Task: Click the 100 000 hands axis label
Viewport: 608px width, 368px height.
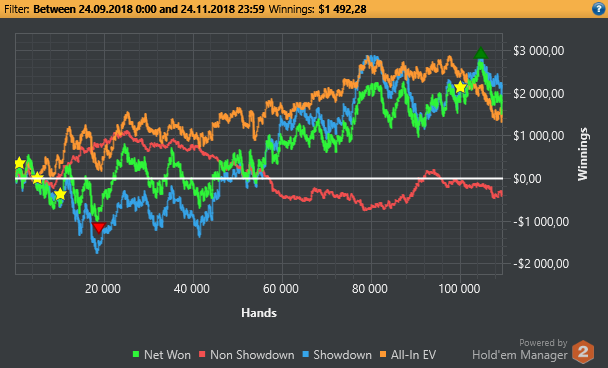Action: point(459,289)
